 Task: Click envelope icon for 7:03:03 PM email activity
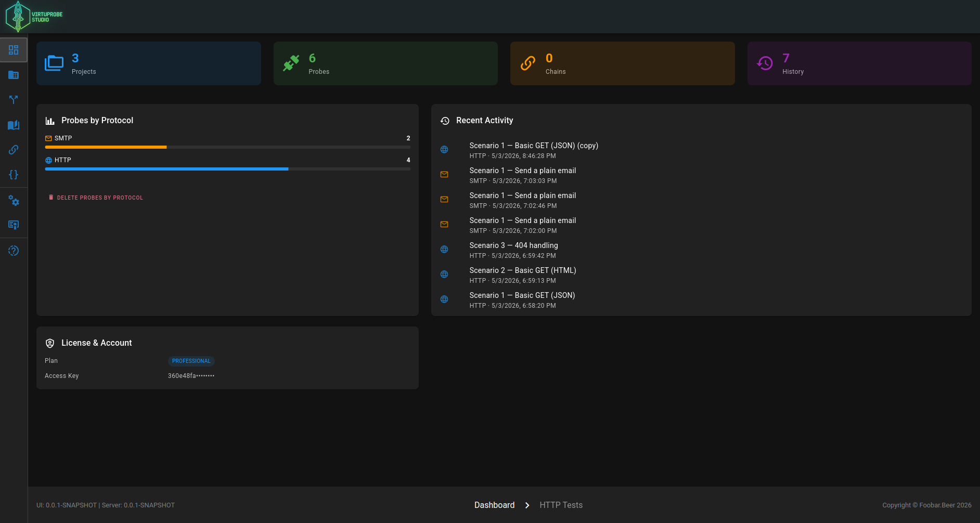coord(444,175)
